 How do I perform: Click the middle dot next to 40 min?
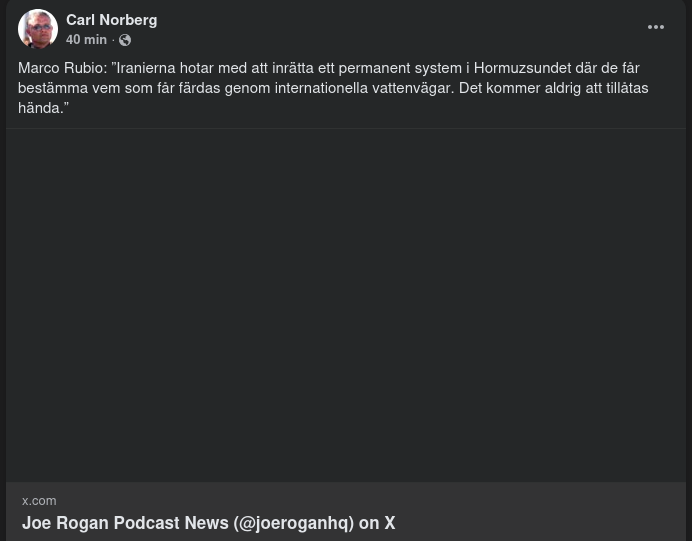[113, 40]
